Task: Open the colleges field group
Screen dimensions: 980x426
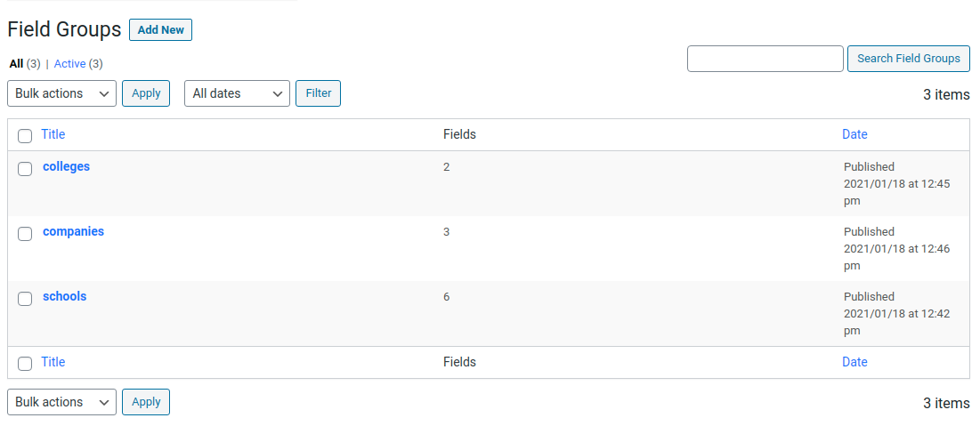Action: 66,167
